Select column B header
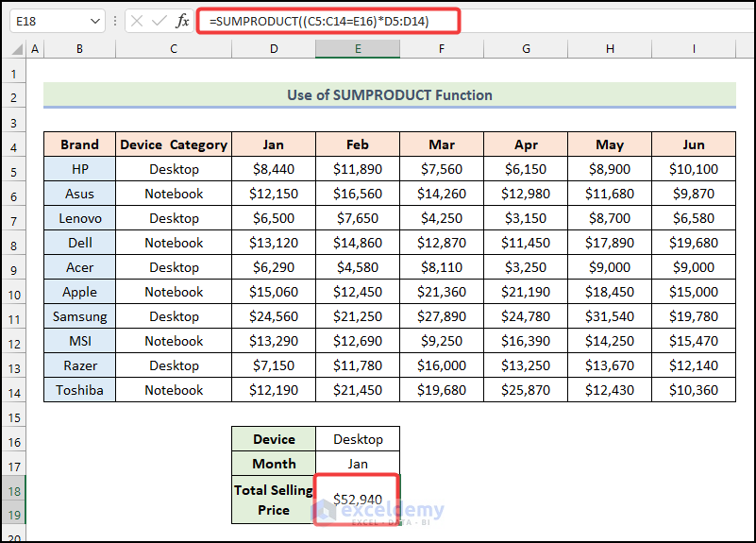This screenshot has height=543, width=756. pos(79,49)
